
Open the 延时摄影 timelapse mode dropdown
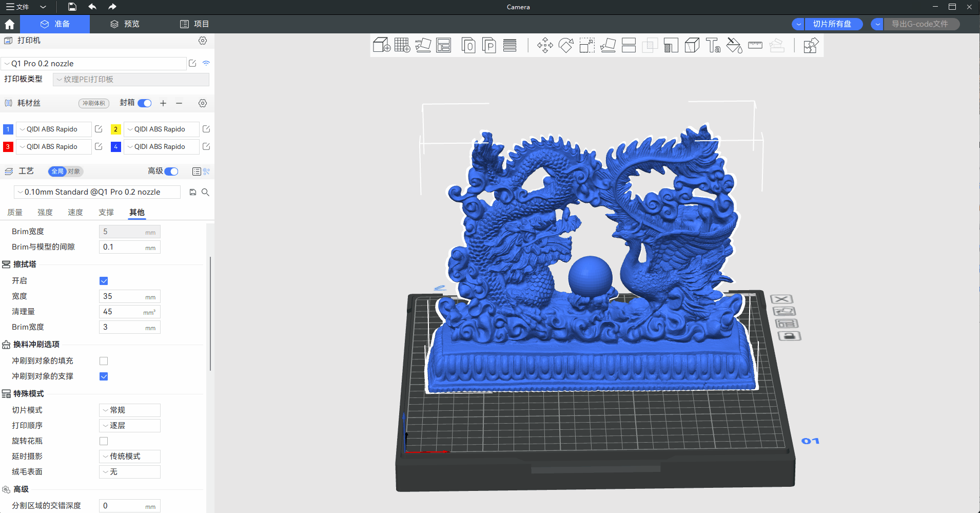[129, 457]
